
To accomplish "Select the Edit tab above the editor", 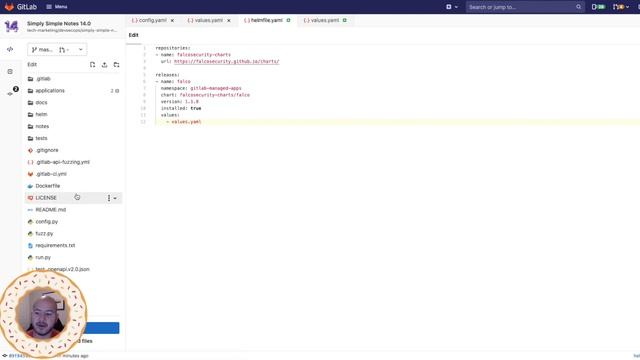I will click(133, 35).
